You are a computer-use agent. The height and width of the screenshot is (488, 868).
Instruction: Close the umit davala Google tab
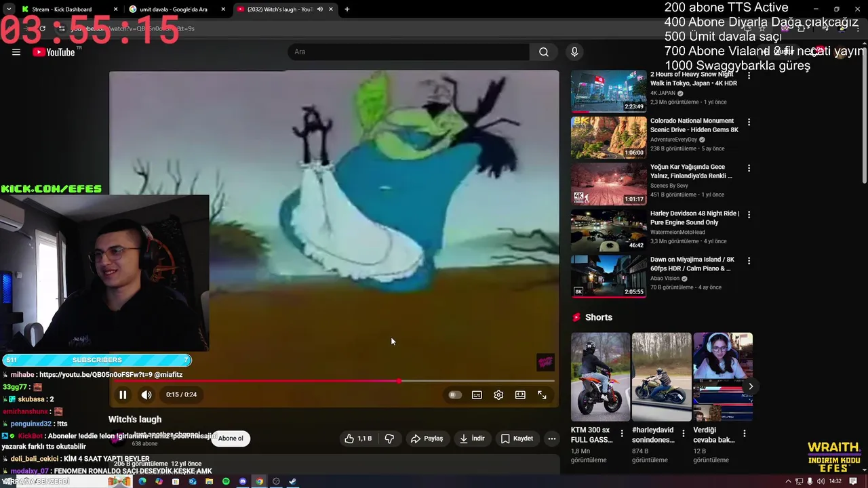coord(223,9)
